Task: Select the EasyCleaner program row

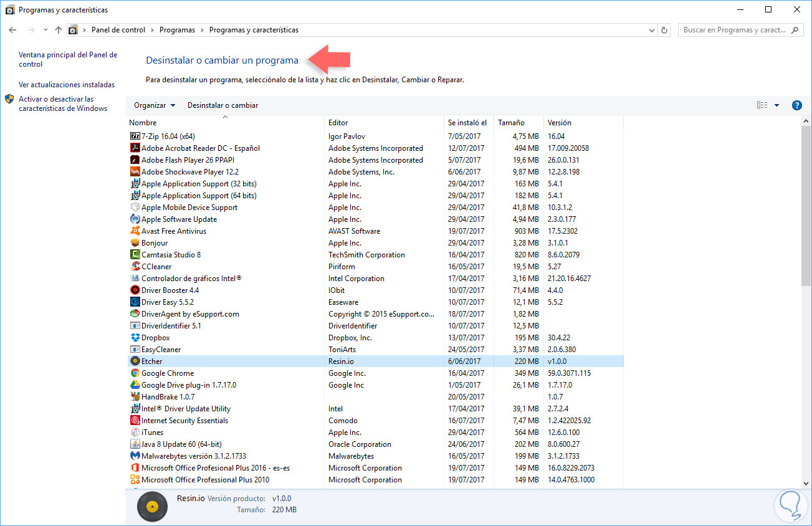Action: coord(375,349)
